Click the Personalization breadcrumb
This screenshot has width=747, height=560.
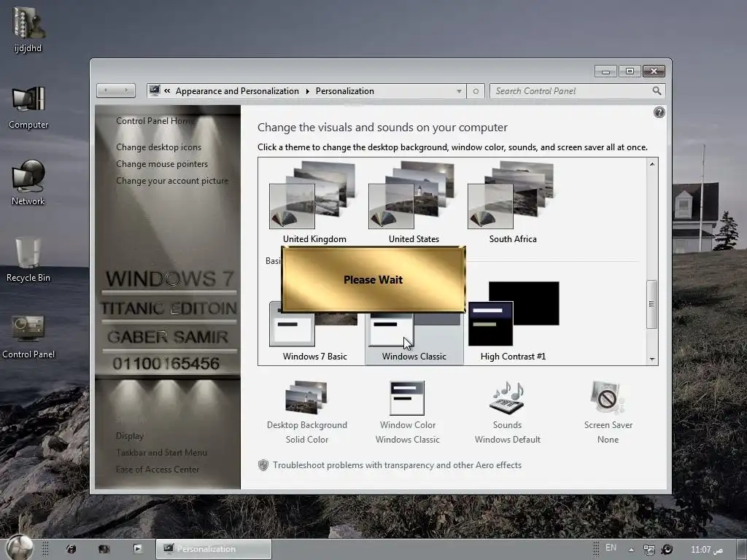tap(345, 91)
